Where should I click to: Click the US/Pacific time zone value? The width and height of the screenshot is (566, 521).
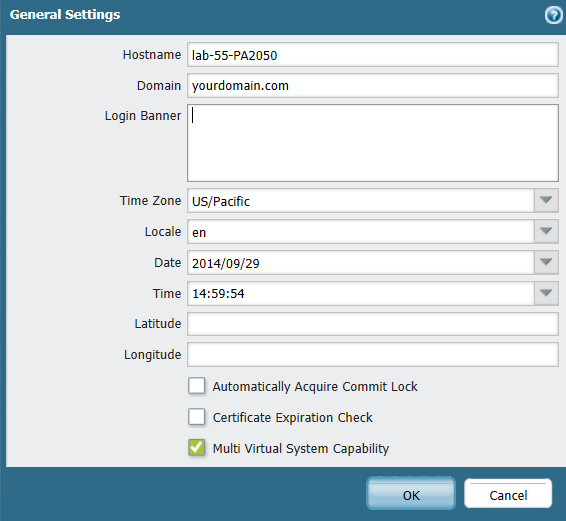pyautogui.click(x=221, y=201)
